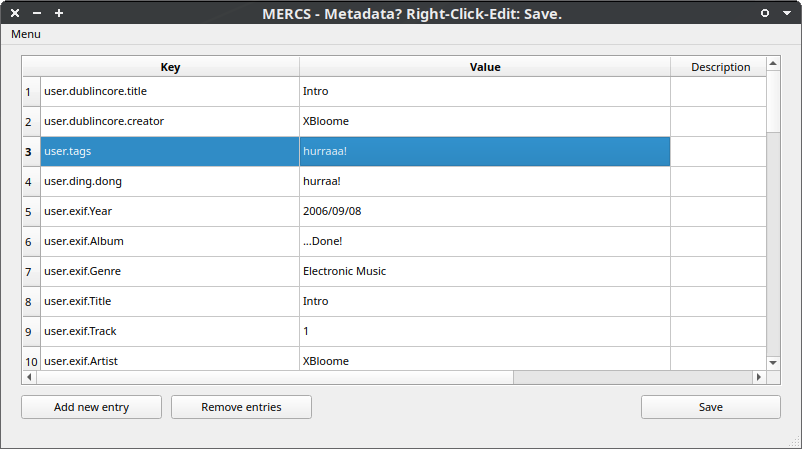Image resolution: width=802 pixels, height=449 pixels.
Task: Click the user.exif.Album key cell
Action: tap(170, 242)
